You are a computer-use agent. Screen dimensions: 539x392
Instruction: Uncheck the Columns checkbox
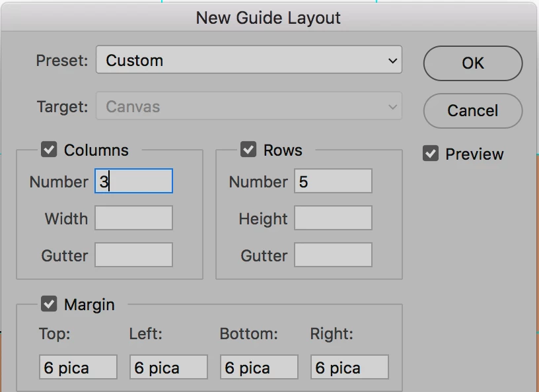coord(49,150)
